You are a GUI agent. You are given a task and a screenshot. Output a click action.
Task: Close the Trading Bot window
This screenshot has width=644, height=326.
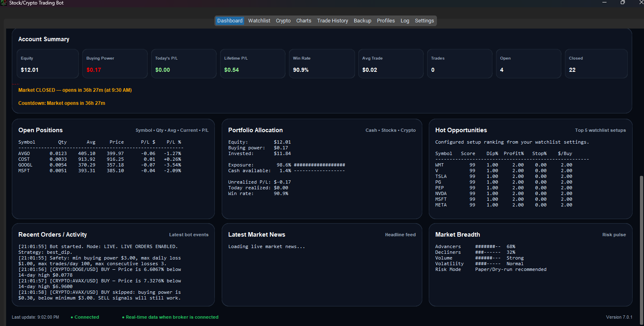[x=641, y=2]
